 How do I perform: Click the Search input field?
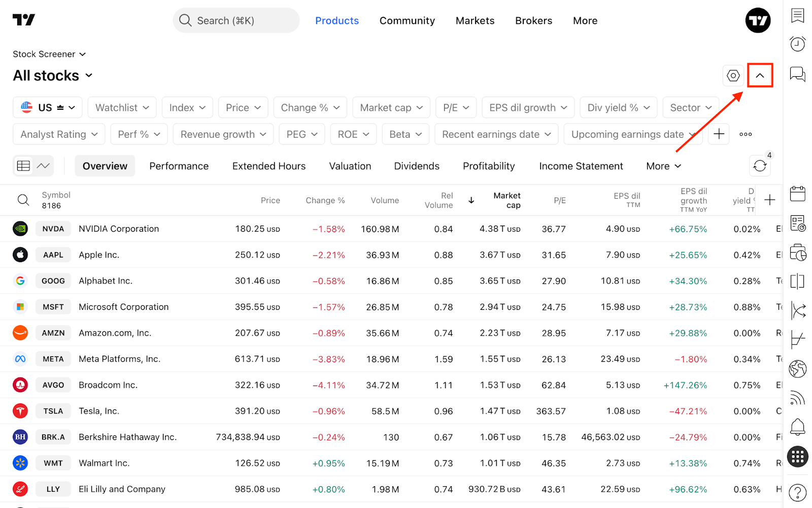[236, 20]
